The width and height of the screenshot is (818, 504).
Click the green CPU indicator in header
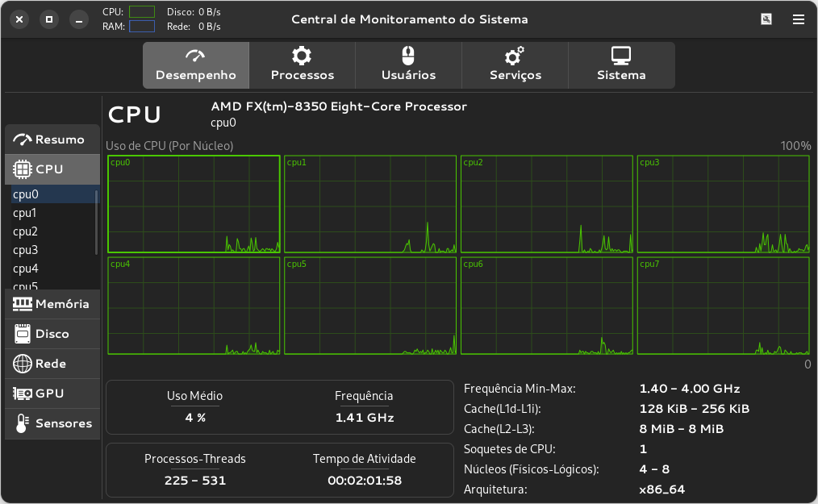(x=142, y=11)
